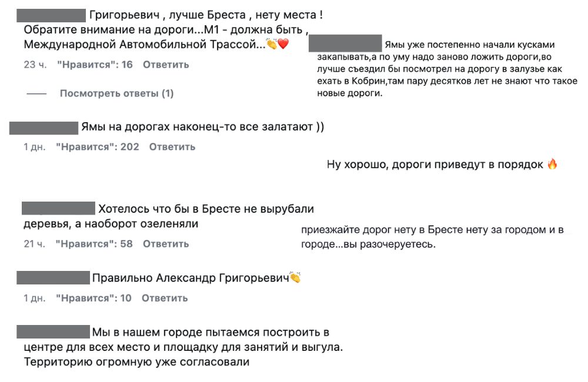Click the blurred username on the Kobrin roads reply
The height and width of the screenshot is (382, 588).
346,44
